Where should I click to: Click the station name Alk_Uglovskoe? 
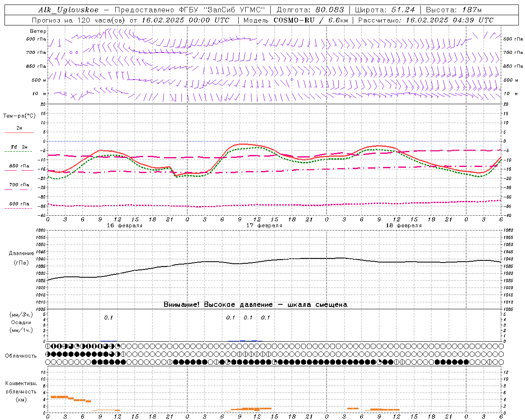[68, 10]
